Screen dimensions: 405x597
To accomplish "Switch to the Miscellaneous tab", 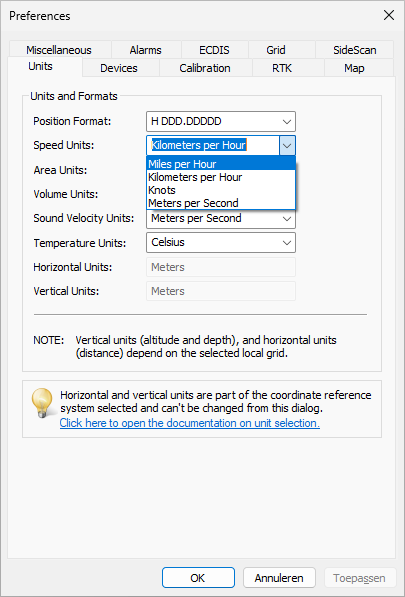I will click(59, 50).
